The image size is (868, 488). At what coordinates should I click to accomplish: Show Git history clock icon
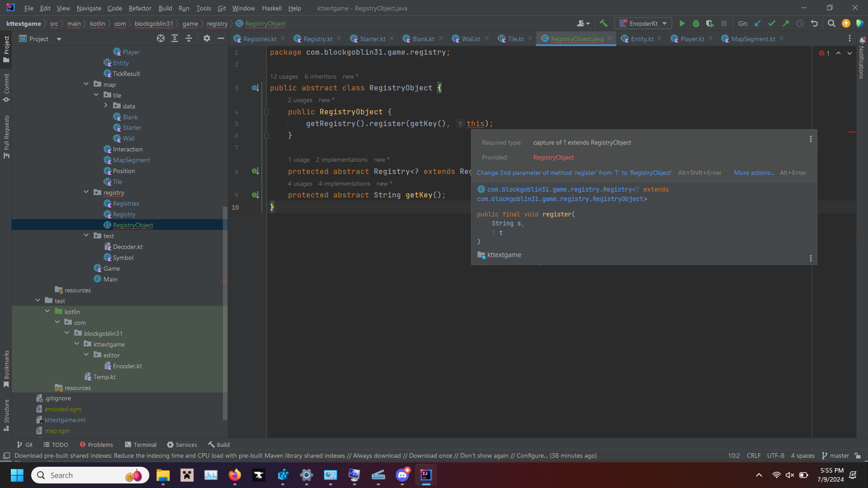click(800, 23)
